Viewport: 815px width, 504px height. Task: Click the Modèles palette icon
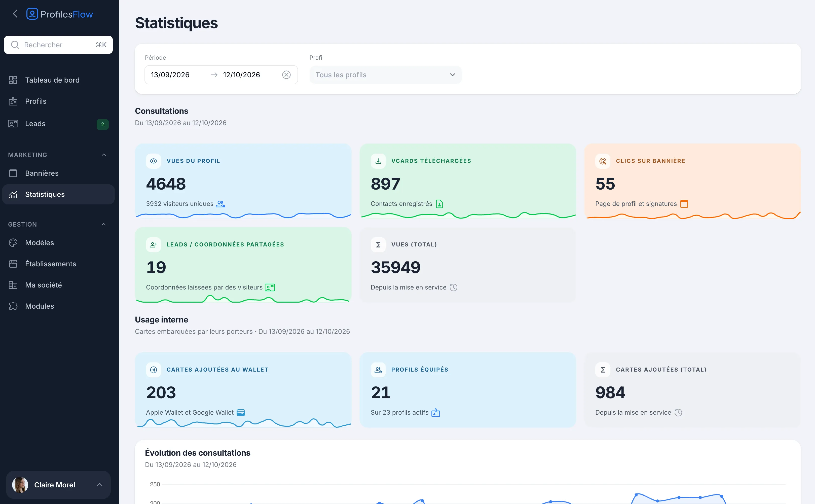tap(13, 243)
